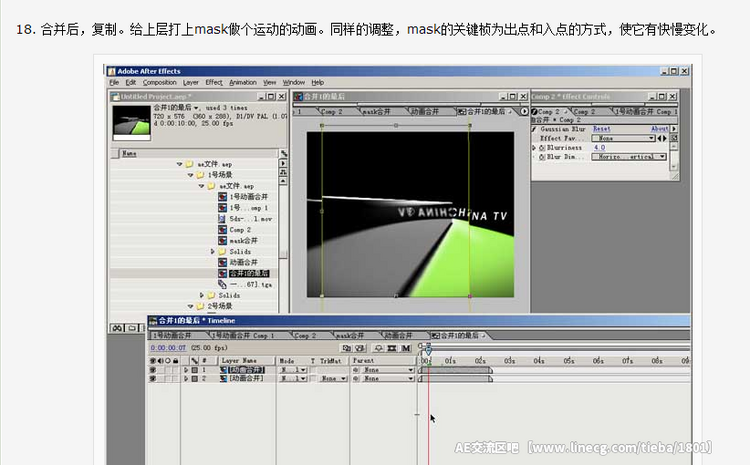Screen dimensions: 750x465
Task: Click the parent pick whip of layer 1
Action: [x=356, y=370]
